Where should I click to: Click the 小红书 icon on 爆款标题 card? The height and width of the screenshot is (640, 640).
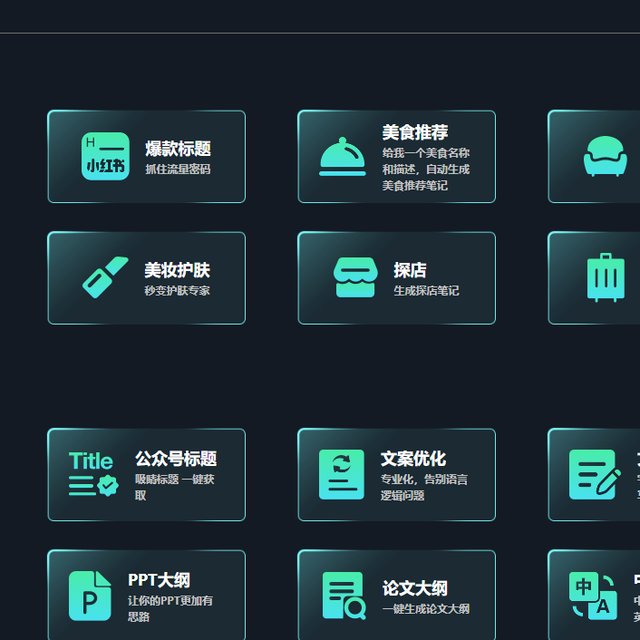(x=105, y=156)
